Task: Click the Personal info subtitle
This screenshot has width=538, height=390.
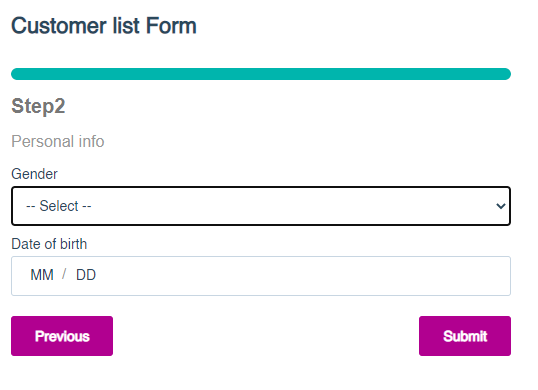Action: click(58, 141)
